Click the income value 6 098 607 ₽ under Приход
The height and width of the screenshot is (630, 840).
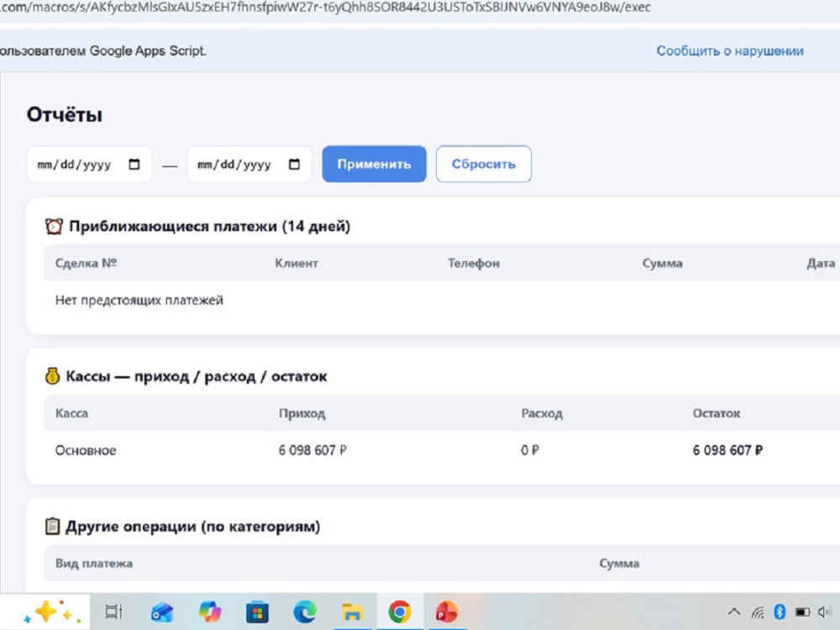[312, 450]
